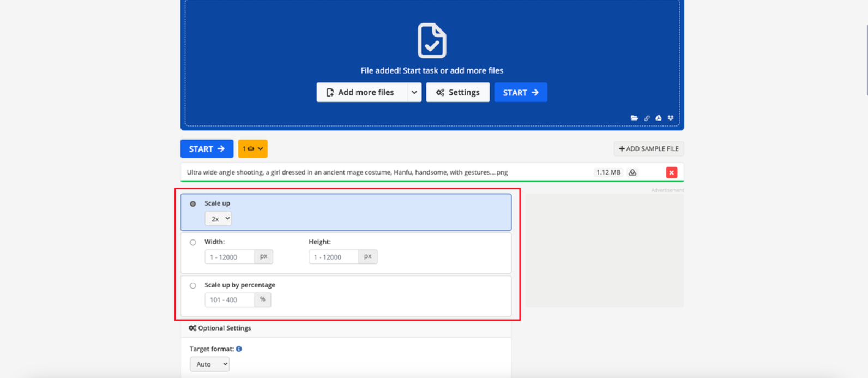The height and width of the screenshot is (378, 868).
Task: Select Scale up by percentage radio
Action: point(193,286)
